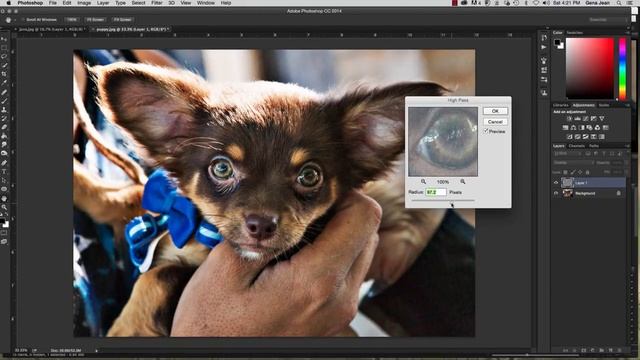
Task: Add a Curves adjustment
Action: pos(586,118)
